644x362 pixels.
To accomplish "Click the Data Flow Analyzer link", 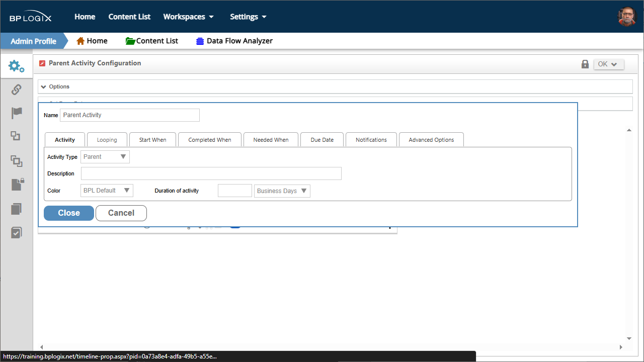I will [x=239, y=41].
